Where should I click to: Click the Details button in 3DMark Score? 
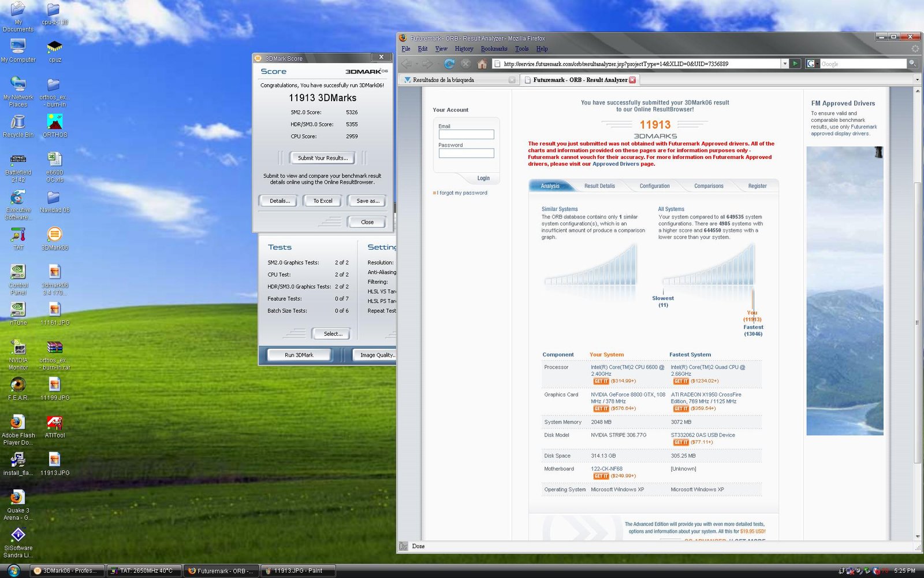pyautogui.click(x=280, y=201)
